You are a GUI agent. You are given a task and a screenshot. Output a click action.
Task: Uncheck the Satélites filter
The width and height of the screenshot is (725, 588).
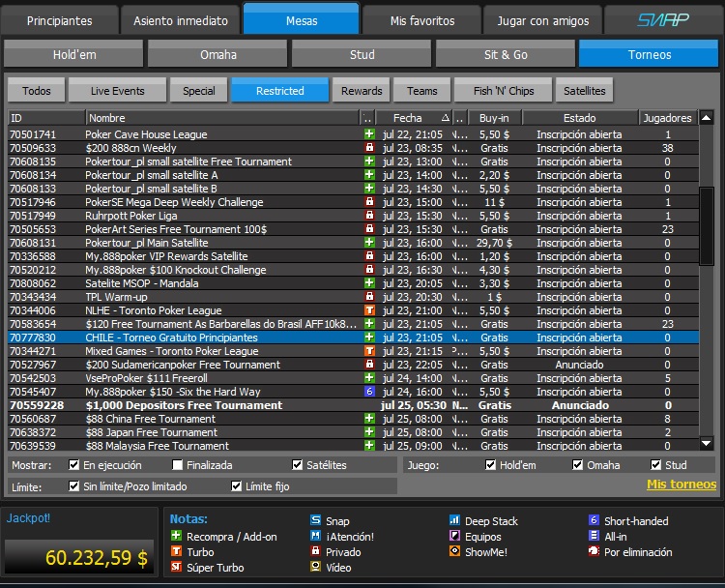click(x=298, y=465)
